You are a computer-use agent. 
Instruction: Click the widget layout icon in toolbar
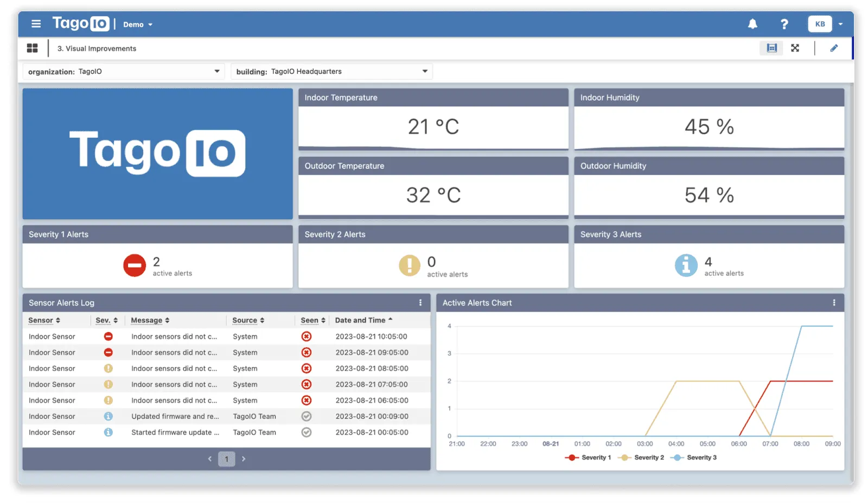pyautogui.click(x=771, y=48)
